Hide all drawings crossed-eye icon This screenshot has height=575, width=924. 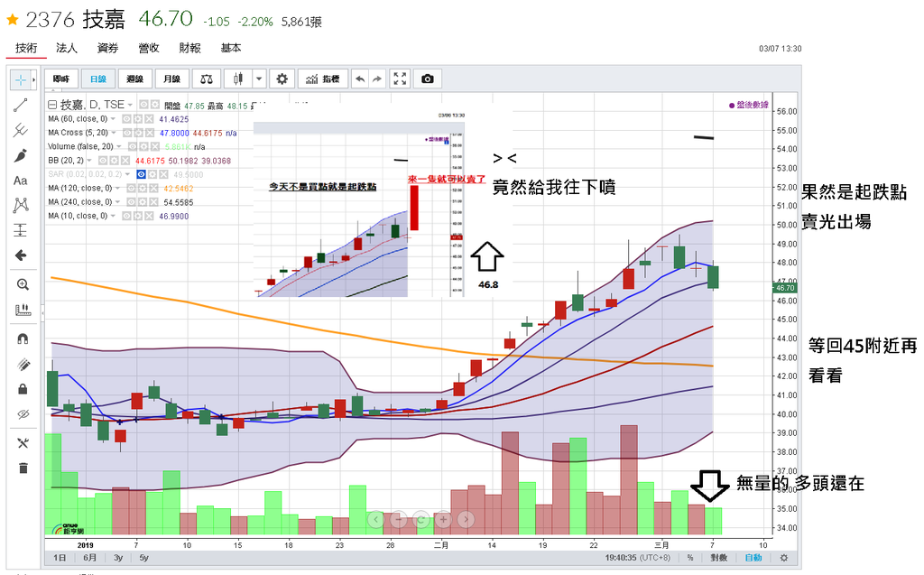(x=23, y=414)
